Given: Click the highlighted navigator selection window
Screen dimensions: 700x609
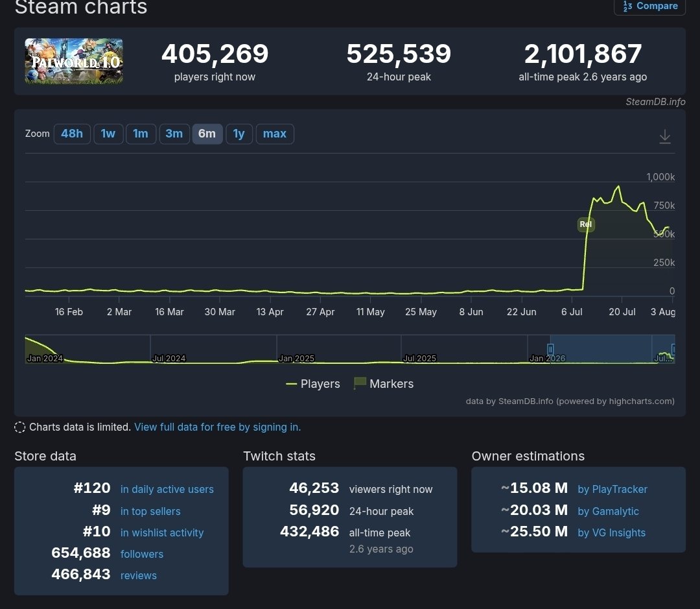Looking at the screenshot, I should (x=612, y=349).
